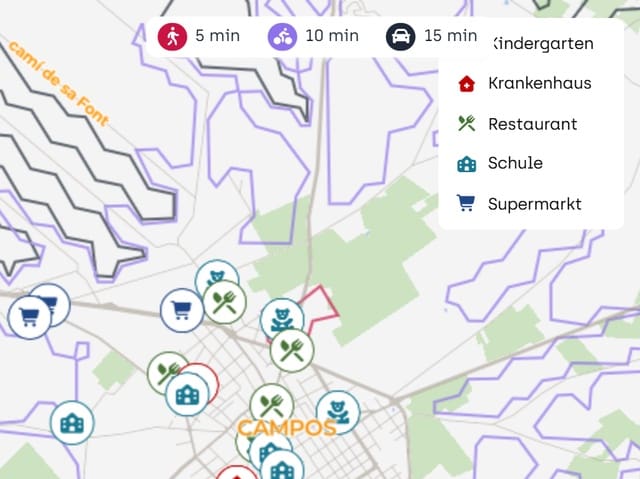Toggle the 5 min walking isochrone
Viewport: 640px width, 479px height.
[x=199, y=36]
